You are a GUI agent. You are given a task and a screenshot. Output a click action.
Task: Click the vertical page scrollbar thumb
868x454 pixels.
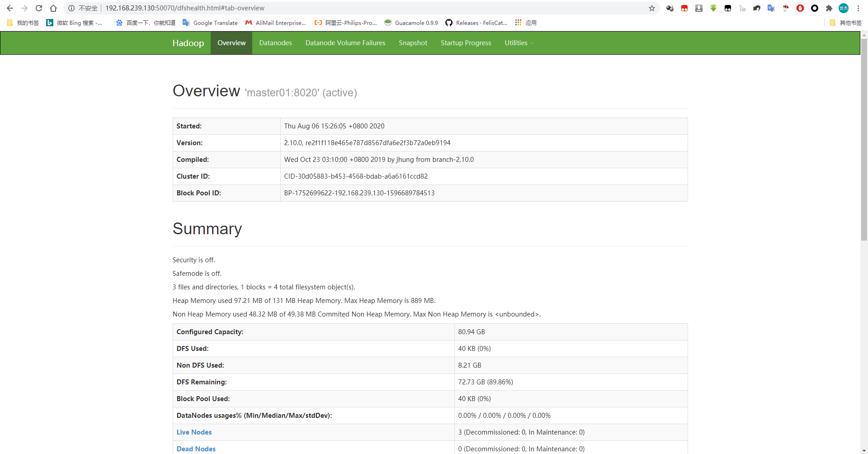point(864,139)
